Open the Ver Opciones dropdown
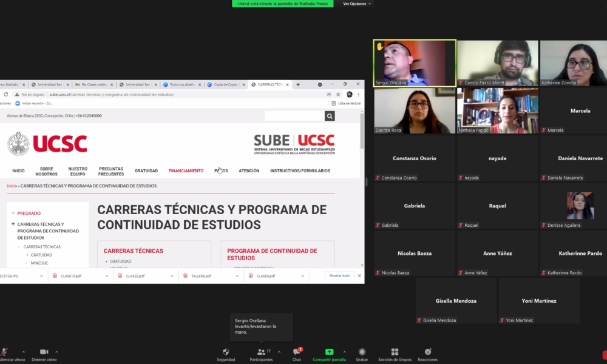The height and width of the screenshot is (364, 607). [x=356, y=4]
